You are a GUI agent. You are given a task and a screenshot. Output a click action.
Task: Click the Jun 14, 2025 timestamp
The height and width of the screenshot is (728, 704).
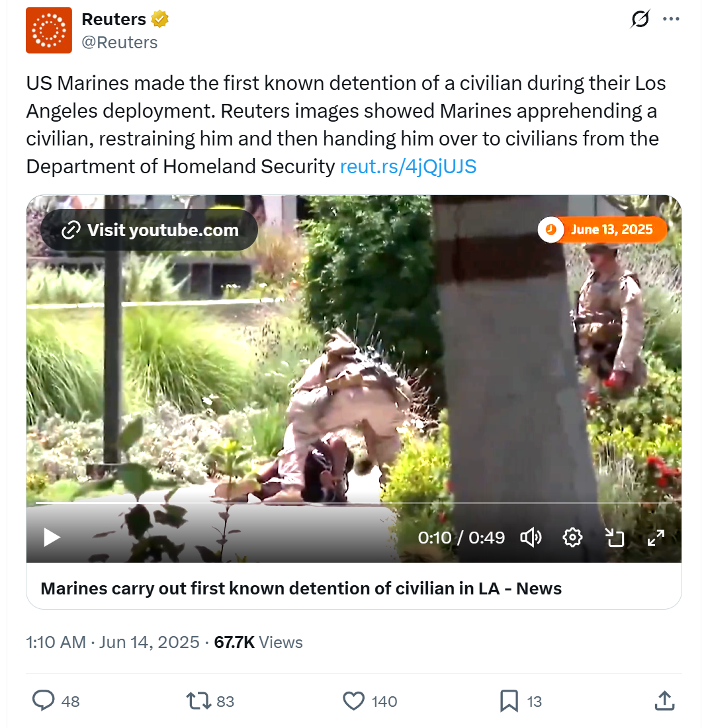[x=149, y=642]
